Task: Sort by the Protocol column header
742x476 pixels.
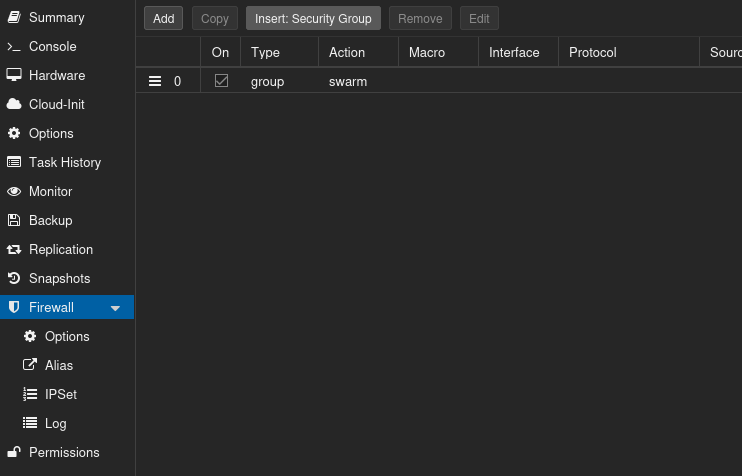Action: coord(592,53)
